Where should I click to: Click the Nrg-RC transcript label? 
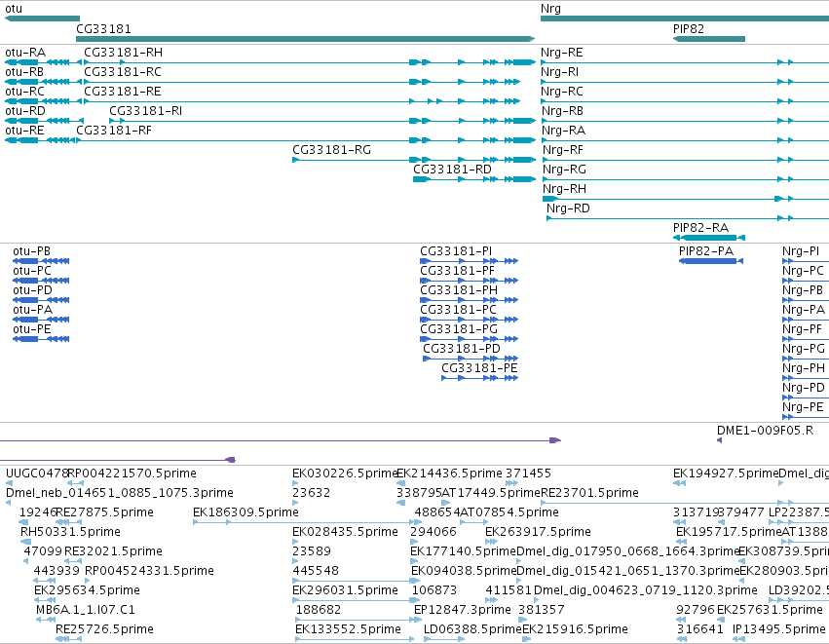pyautogui.click(x=562, y=92)
